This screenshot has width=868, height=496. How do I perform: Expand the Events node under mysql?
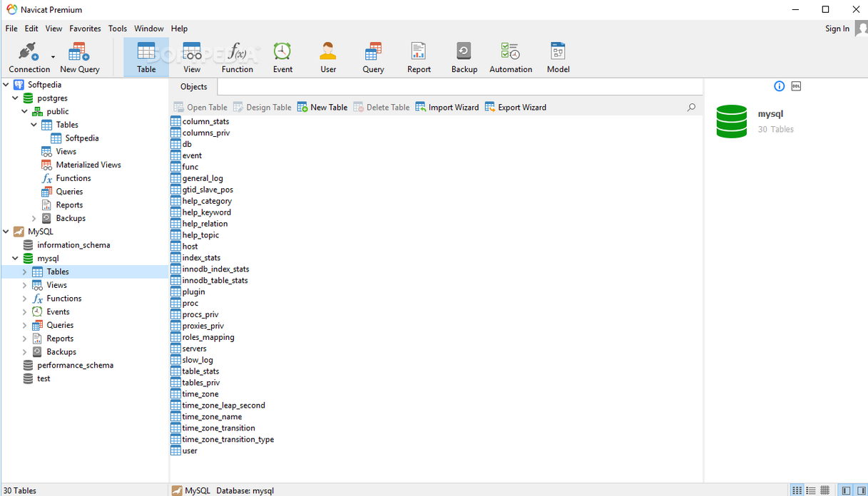coord(24,311)
